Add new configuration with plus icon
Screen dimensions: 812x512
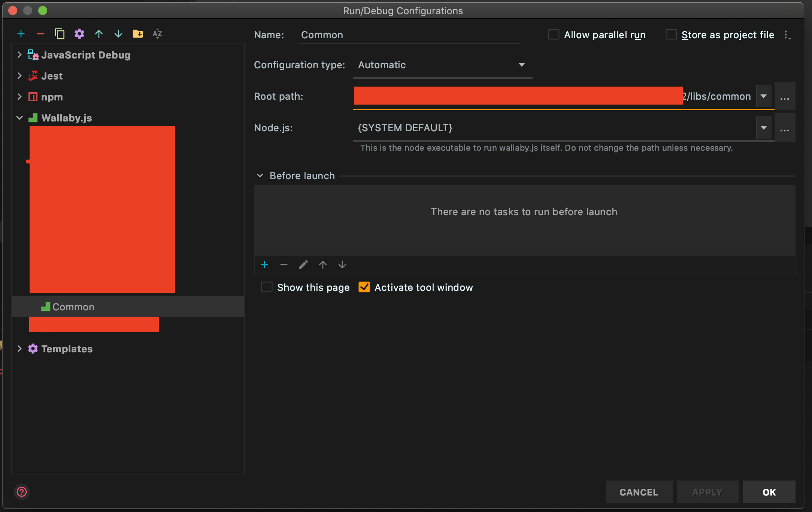(21, 34)
